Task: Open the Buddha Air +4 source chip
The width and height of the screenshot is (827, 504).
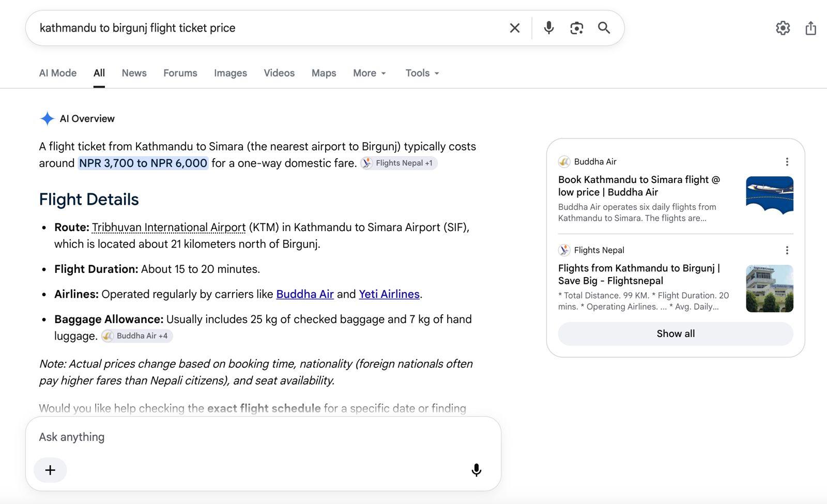Action: 137,336
